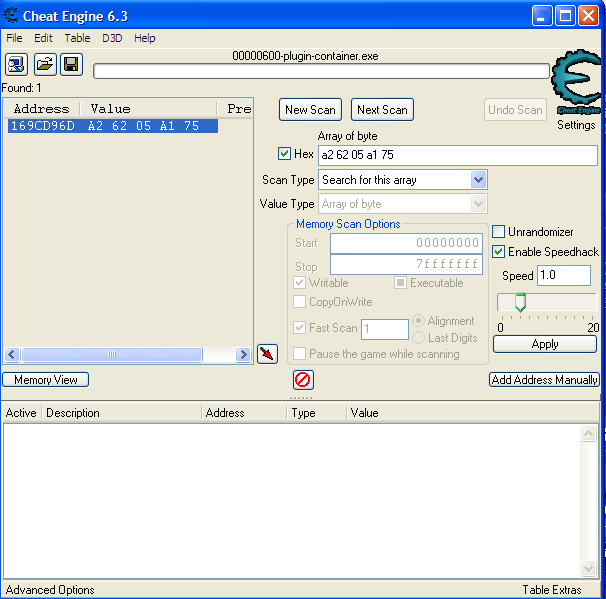The image size is (606, 599).
Task: Open the File menu
Action: [14, 38]
